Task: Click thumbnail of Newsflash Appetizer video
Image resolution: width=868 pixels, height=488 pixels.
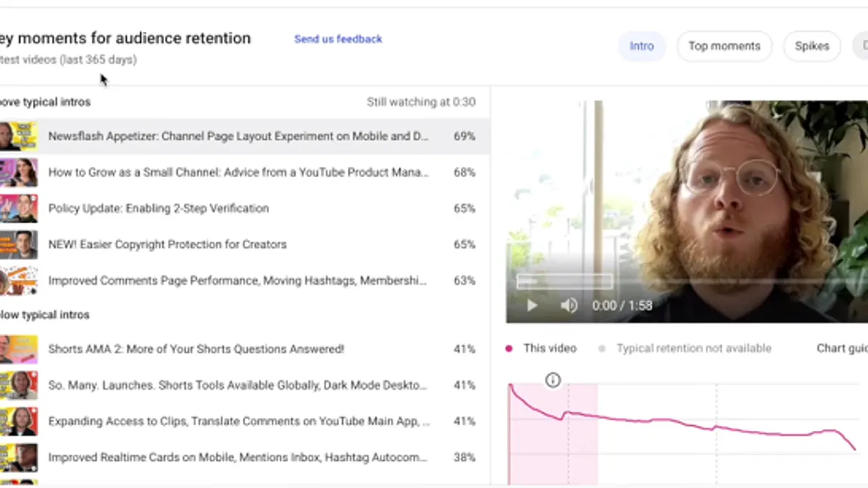Action: point(18,136)
